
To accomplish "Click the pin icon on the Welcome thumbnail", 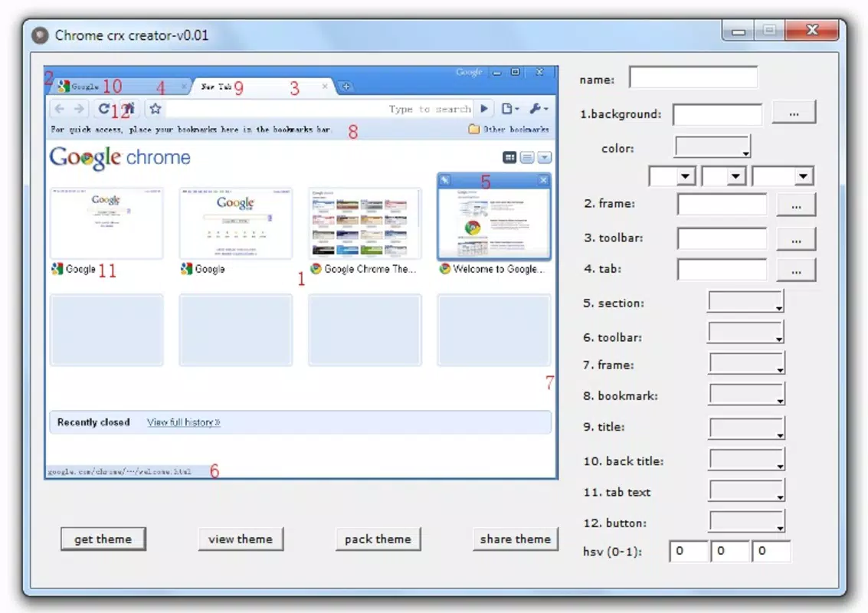I will [445, 180].
